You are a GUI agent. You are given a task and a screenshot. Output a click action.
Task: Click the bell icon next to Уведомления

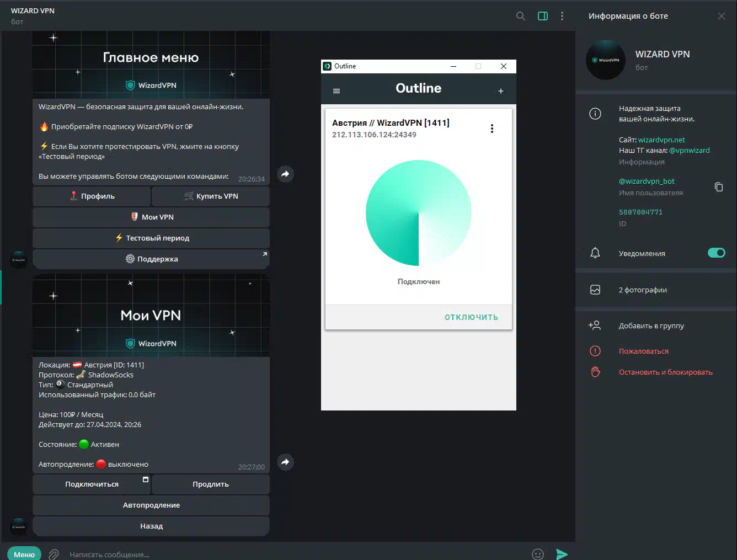pyautogui.click(x=595, y=253)
